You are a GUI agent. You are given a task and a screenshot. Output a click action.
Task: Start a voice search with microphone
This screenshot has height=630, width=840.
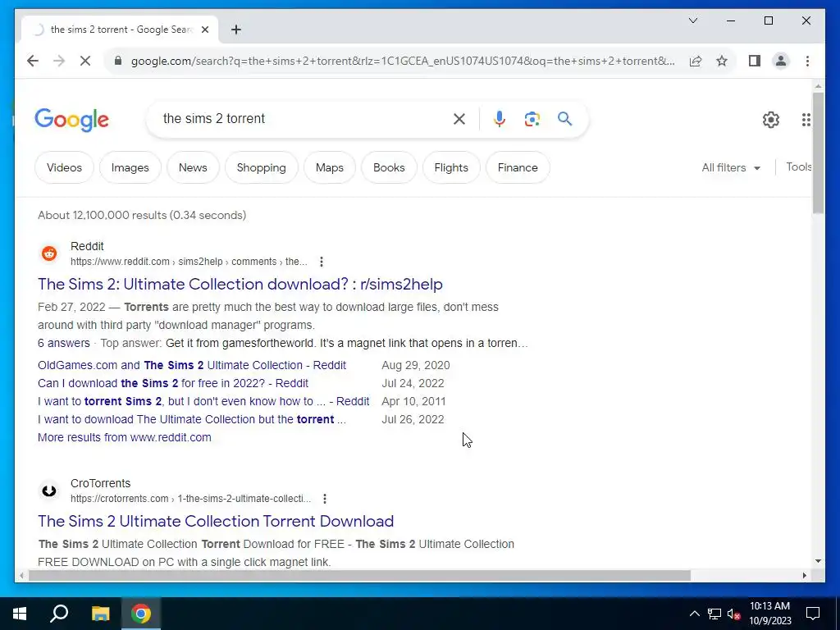click(500, 119)
